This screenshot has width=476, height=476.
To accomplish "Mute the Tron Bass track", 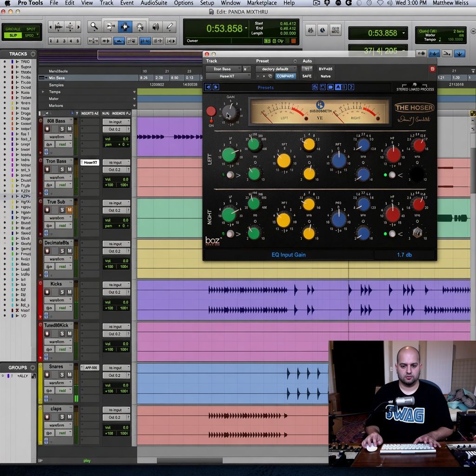I will [x=70, y=169].
